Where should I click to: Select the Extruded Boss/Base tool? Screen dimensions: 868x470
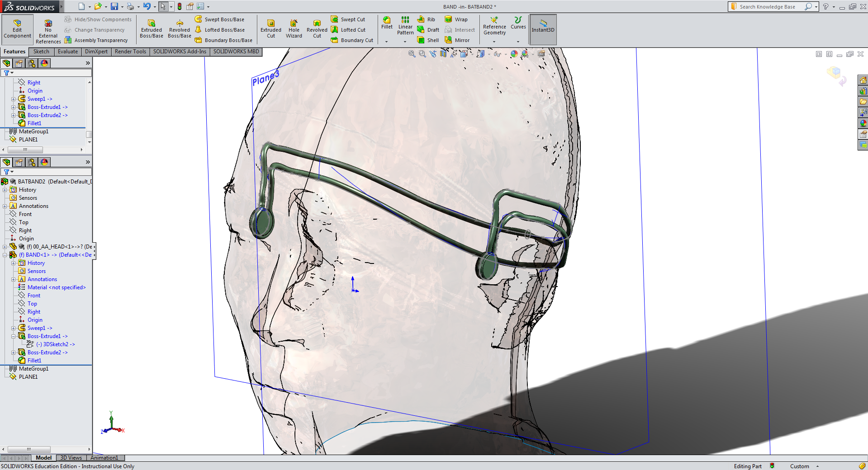click(x=152, y=29)
